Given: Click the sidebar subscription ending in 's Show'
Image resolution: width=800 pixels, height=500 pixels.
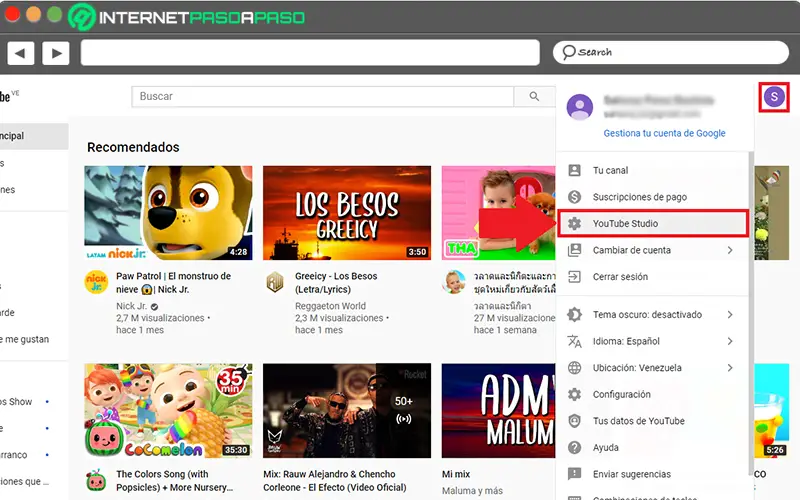Looking at the screenshot, I should (x=16, y=402).
